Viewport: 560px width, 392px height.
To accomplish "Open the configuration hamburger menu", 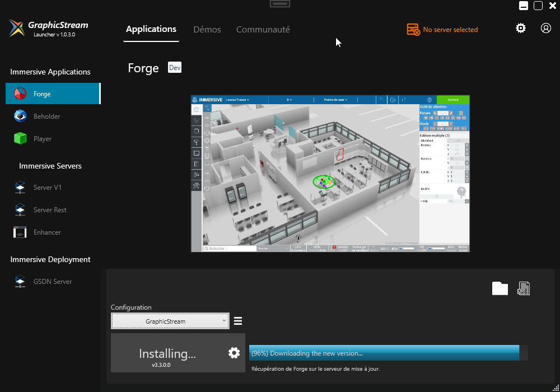I will click(238, 321).
